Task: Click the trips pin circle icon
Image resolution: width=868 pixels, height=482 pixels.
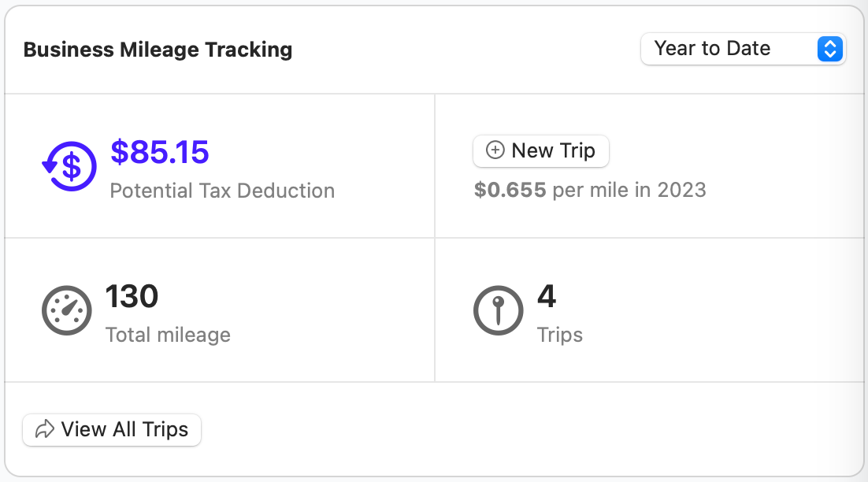Action: pyautogui.click(x=498, y=310)
